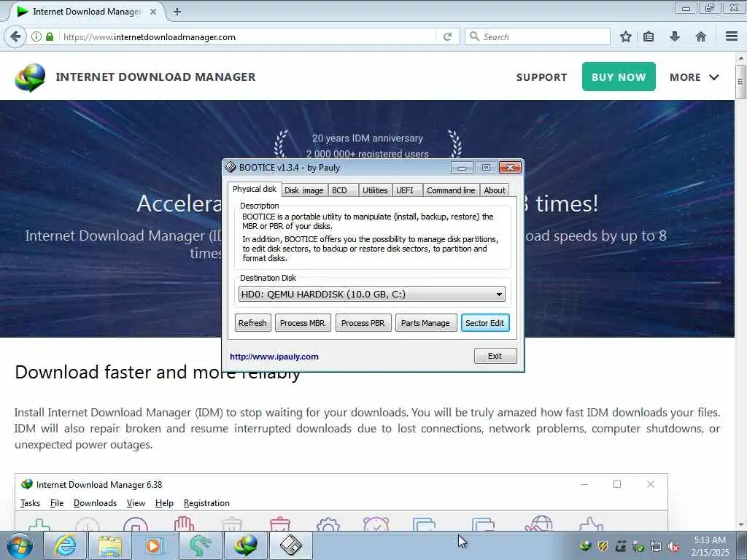This screenshot has width=747, height=560.
Task: Click the shield security tray icon
Action: coord(603,546)
